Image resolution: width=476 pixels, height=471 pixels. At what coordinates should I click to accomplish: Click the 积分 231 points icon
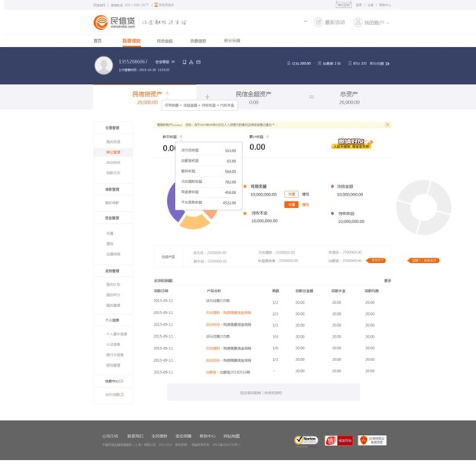coord(350,64)
